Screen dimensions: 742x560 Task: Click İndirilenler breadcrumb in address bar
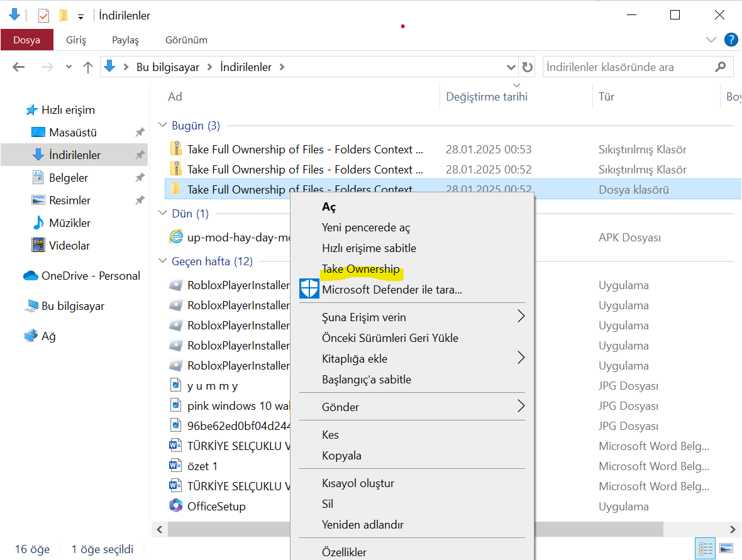tap(246, 67)
